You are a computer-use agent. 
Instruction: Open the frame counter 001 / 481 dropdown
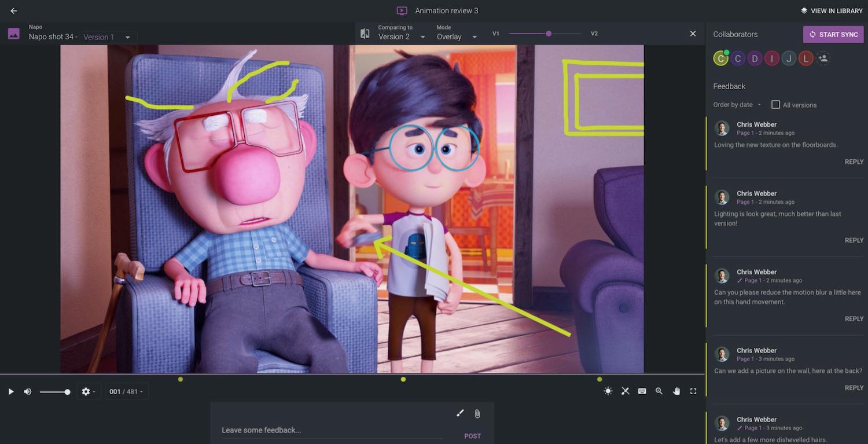pyautogui.click(x=126, y=392)
